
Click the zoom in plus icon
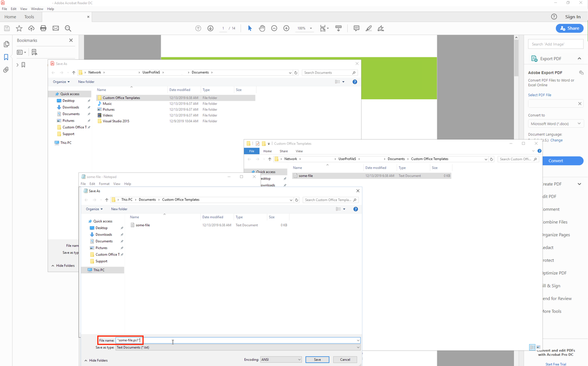(286, 28)
